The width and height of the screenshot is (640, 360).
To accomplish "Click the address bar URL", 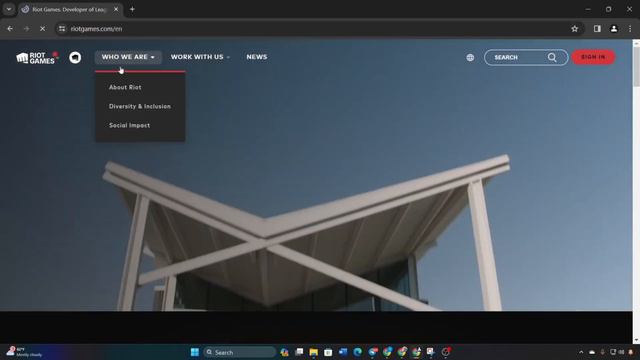I will 96,29.
